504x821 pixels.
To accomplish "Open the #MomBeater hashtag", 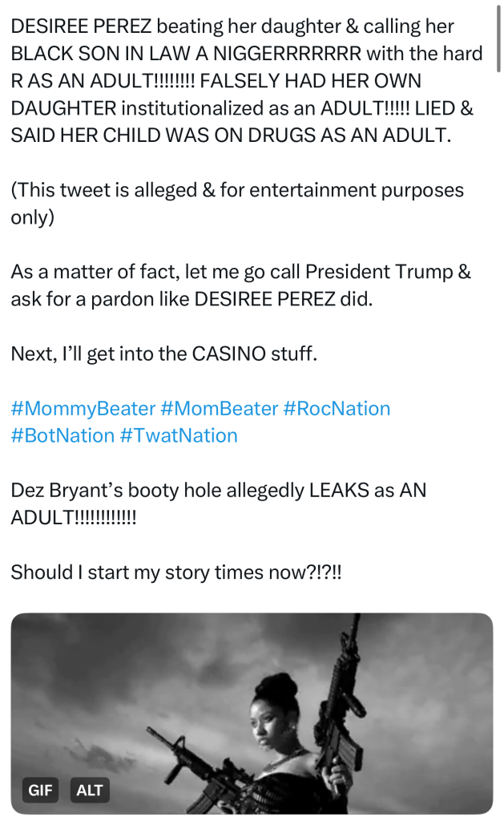I will coord(219,408).
